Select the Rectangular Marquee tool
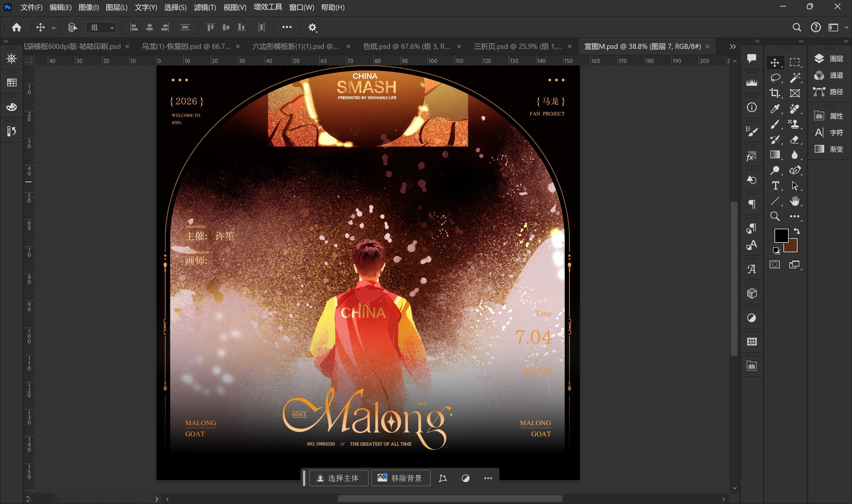The image size is (852, 504). click(x=794, y=62)
